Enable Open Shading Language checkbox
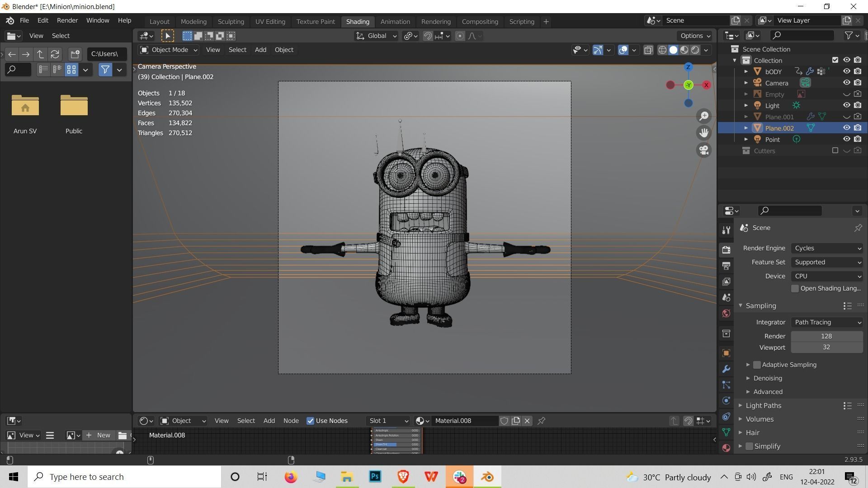 point(795,288)
